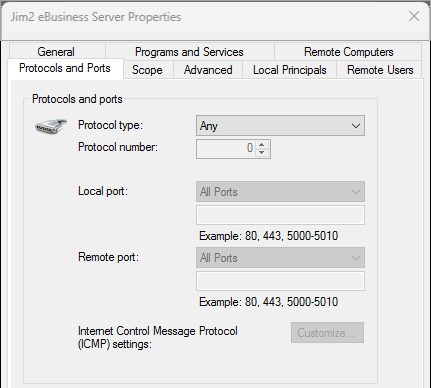Open the Advanced tab
The height and width of the screenshot is (388, 431).
click(208, 70)
